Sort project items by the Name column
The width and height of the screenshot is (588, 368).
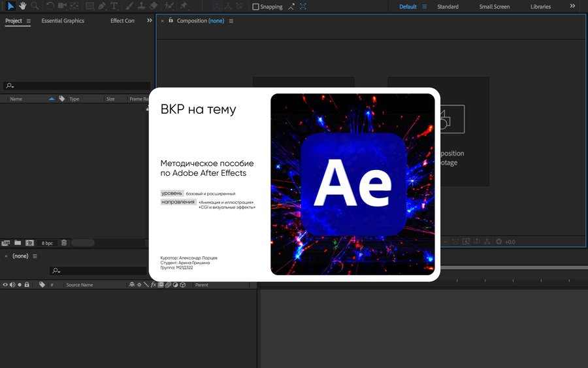pyautogui.click(x=16, y=99)
